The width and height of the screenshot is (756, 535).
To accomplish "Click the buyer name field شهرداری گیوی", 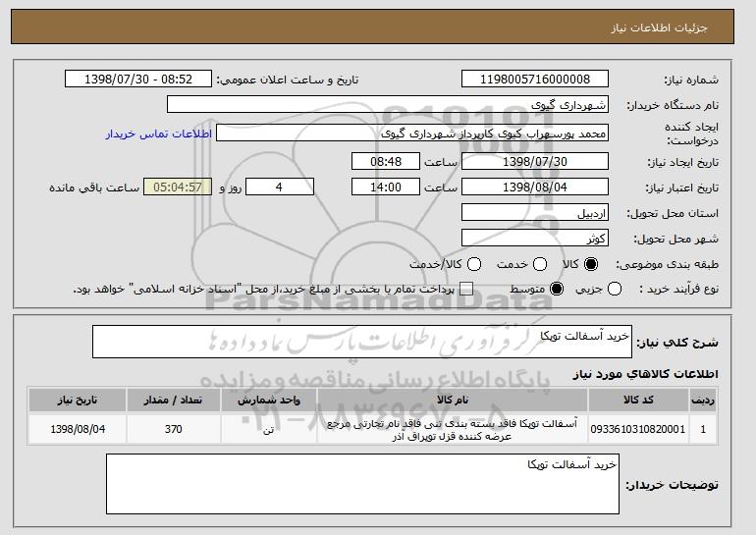I will (x=388, y=105).
